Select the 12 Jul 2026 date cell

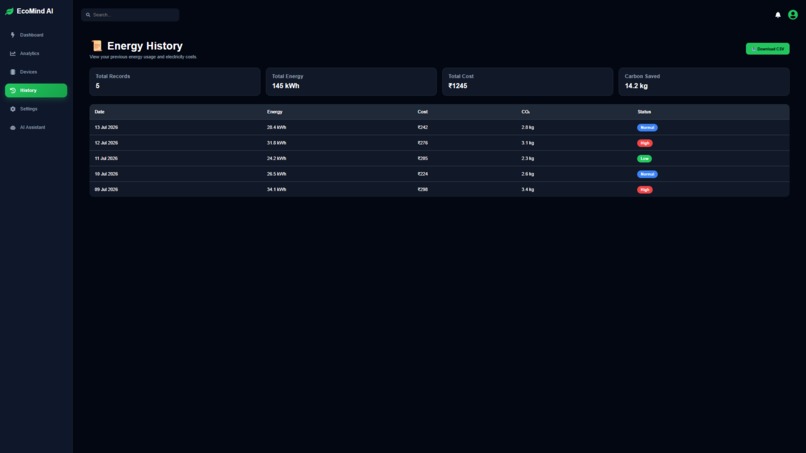106,143
